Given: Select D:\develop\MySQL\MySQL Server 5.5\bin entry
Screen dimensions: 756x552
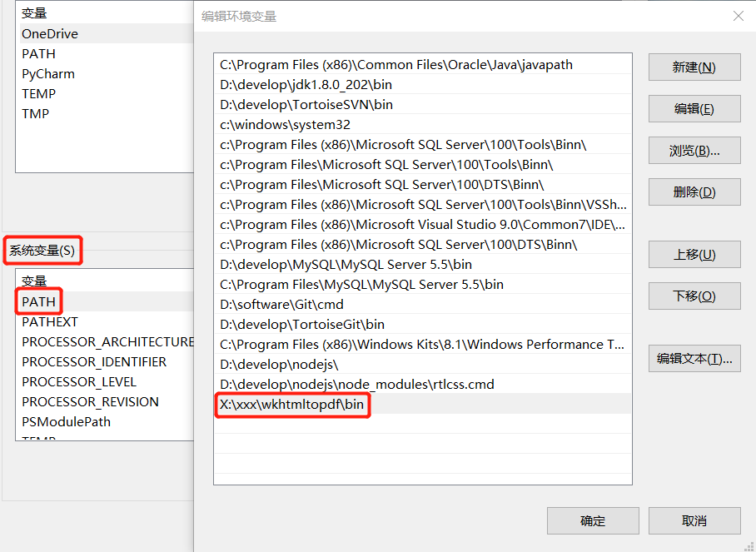Looking at the screenshot, I should (x=423, y=264).
